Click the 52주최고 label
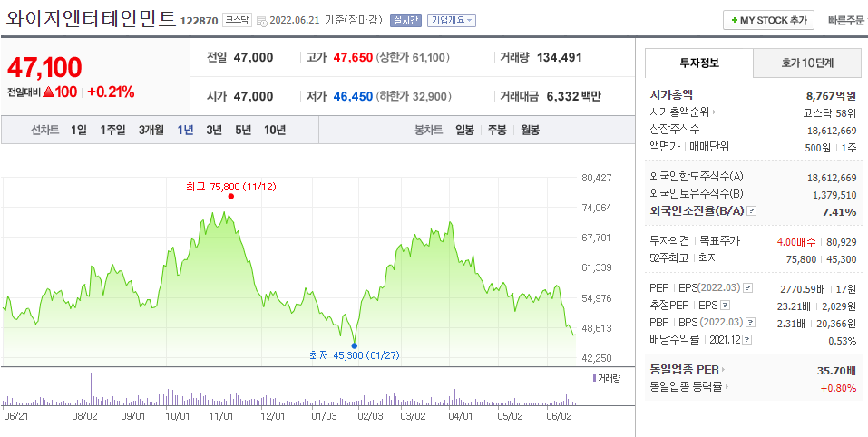 tap(669, 258)
